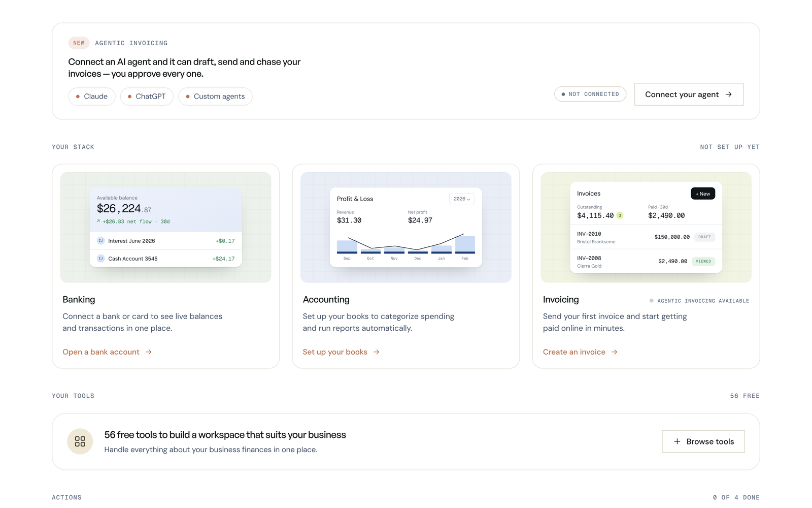Open the Open a bank account link
The width and height of the screenshot is (812, 508).
pos(107,352)
